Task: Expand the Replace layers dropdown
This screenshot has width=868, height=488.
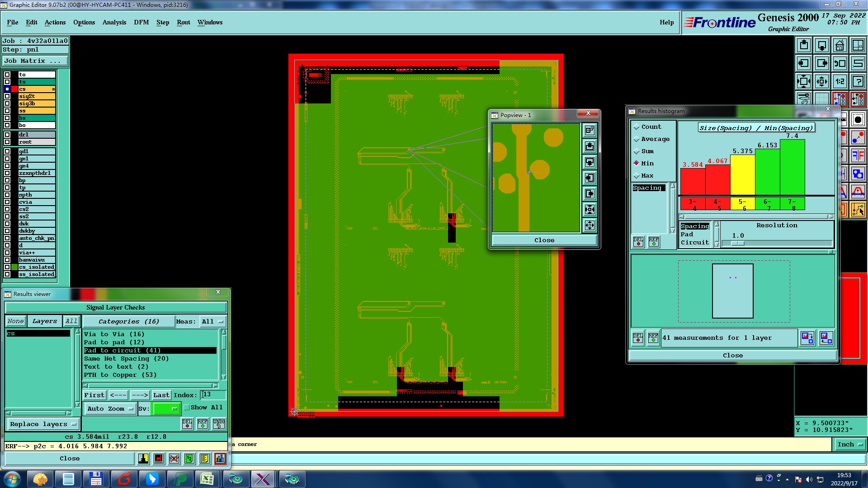Action: tap(43, 424)
